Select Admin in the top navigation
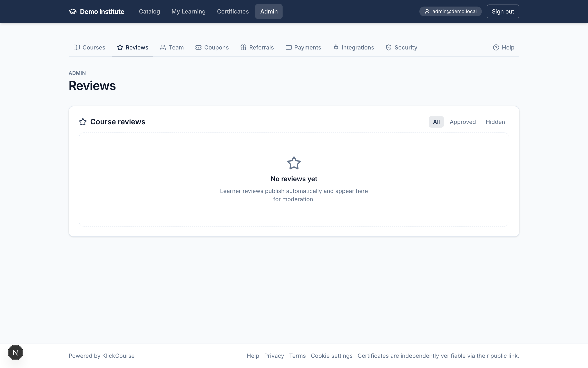588x368 pixels. (269, 11)
